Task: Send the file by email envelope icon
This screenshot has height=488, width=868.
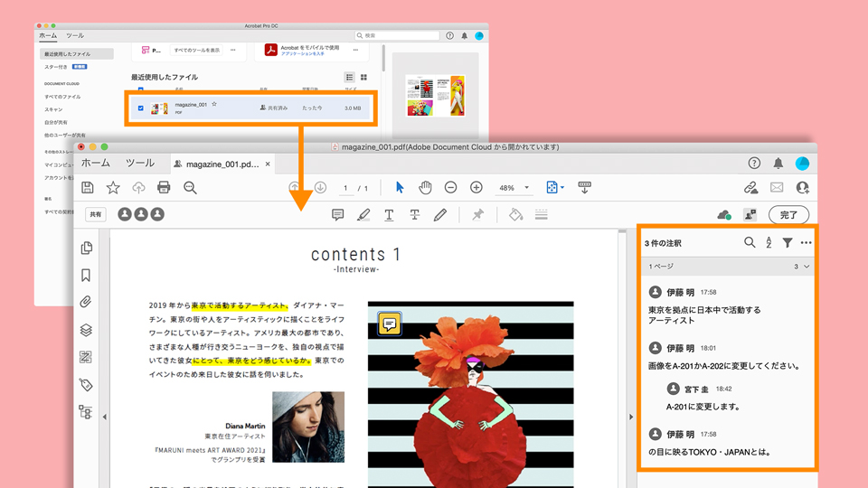Action: click(x=777, y=188)
